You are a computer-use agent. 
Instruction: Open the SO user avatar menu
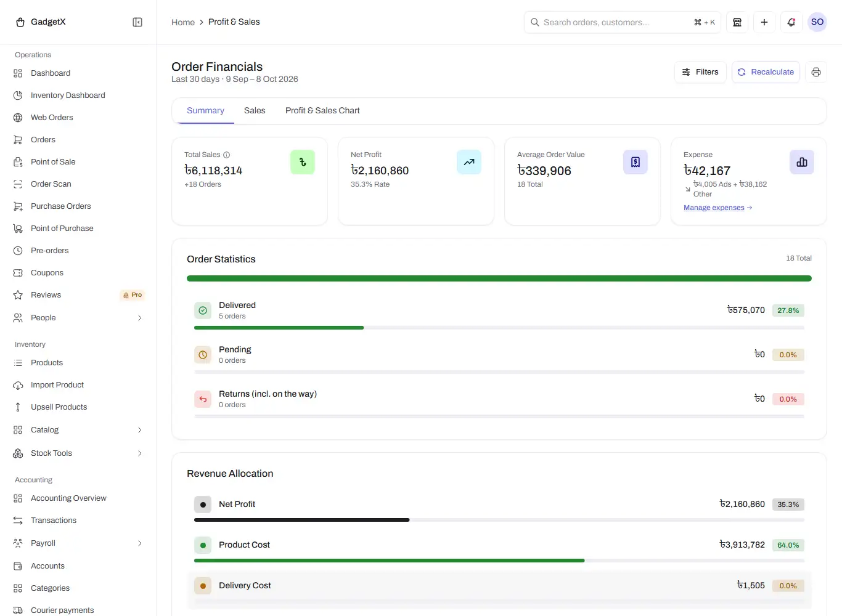(817, 22)
